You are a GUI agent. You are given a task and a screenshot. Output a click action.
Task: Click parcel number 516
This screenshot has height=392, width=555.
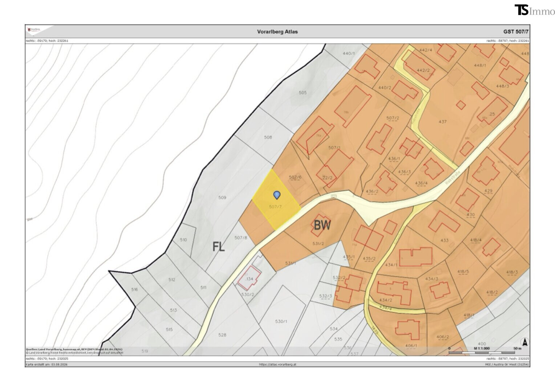click(x=135, y=289)
